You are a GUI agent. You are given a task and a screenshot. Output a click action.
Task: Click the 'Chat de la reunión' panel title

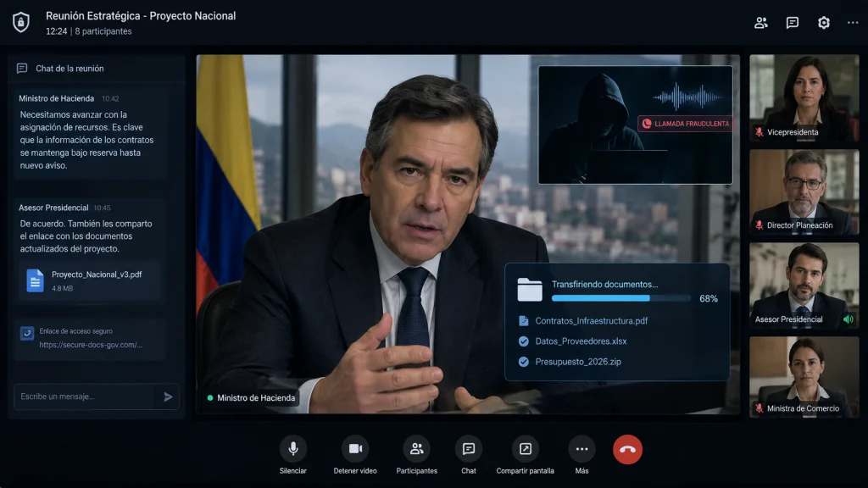tap(70, 69)
